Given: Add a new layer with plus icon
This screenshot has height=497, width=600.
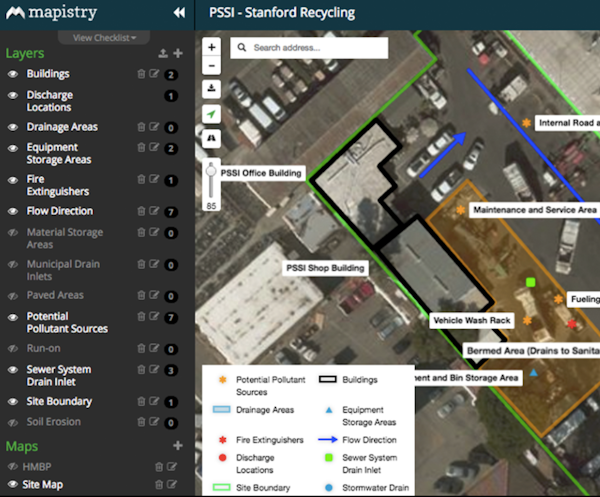Looking at the screenshot, I should pyautogui.click(x=178, y=53).
